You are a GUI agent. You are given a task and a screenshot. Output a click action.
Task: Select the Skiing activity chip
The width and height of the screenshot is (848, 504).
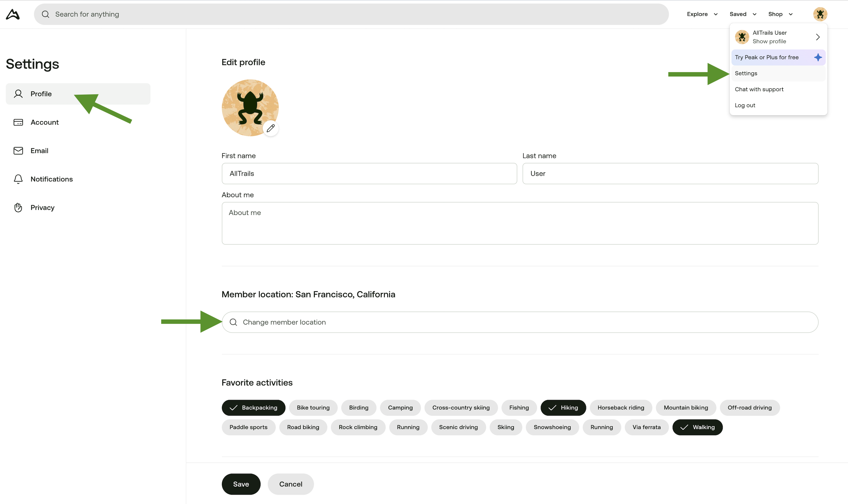(506, 427)
